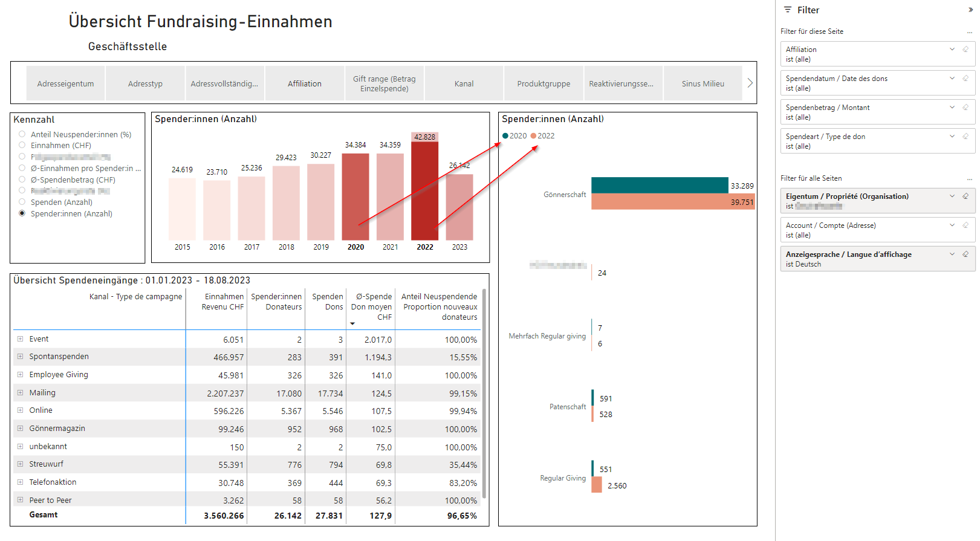Collapse the Filter pane with the chevron
980x541 pixels.
click(971, 10)
